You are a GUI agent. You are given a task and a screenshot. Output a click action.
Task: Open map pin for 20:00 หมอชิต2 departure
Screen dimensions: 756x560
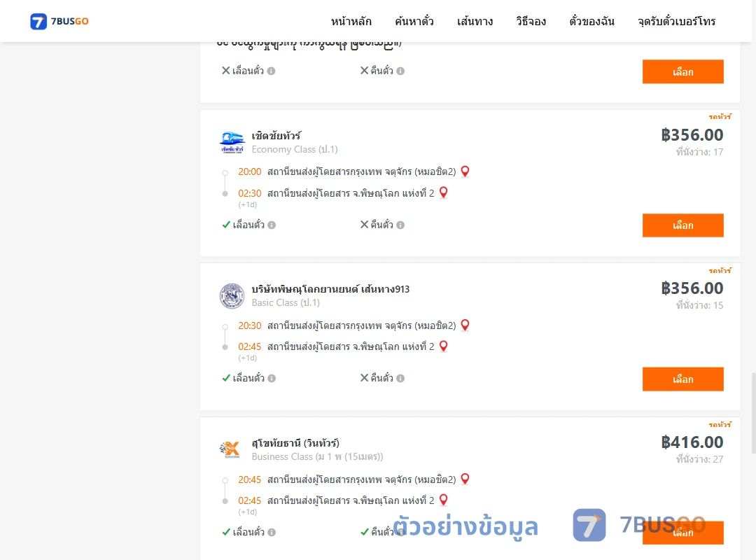click(465, 171)
